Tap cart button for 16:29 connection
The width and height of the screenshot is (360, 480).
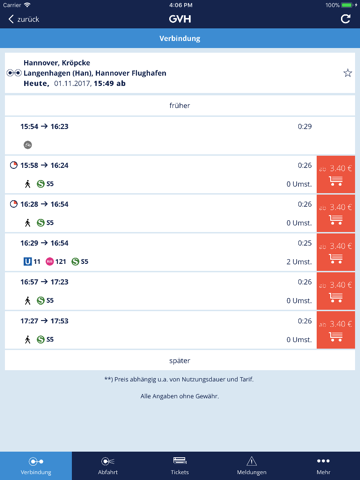coord(336,252)
